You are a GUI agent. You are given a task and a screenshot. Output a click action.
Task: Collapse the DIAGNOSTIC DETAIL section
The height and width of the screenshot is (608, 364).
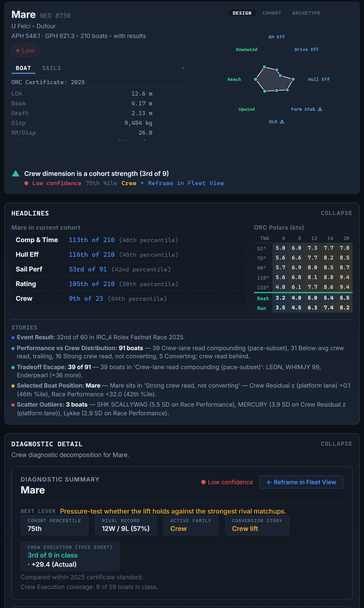[336, 444]
